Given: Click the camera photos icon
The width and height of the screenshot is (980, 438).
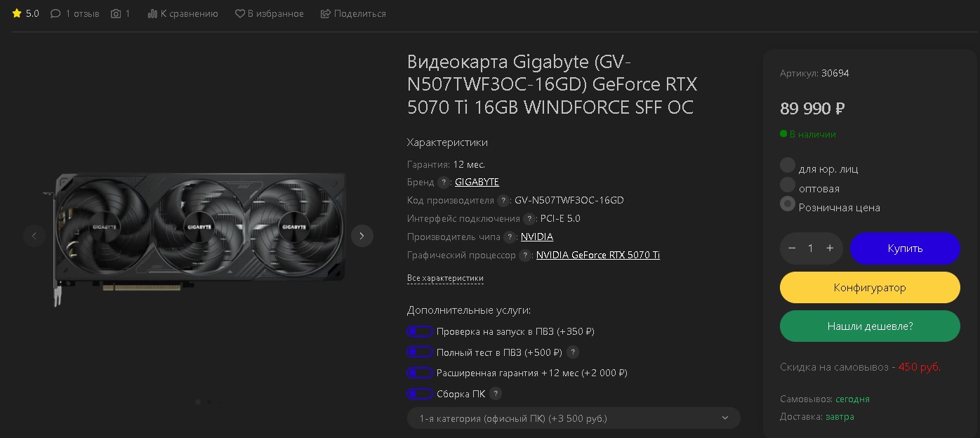Looking at the screenshot, I should pyautogui.click(x=117, y=13).
